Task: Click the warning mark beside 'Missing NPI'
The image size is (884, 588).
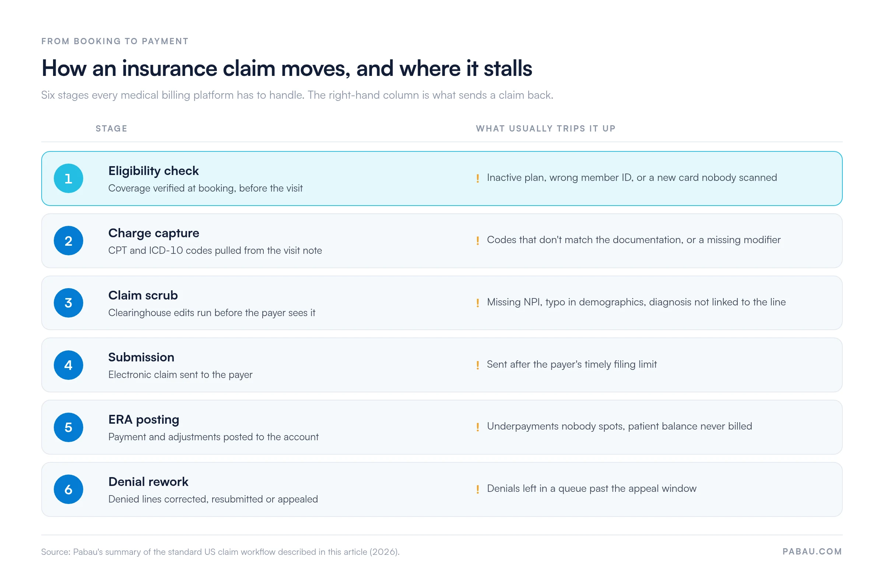Action: (x=478, y=303)
